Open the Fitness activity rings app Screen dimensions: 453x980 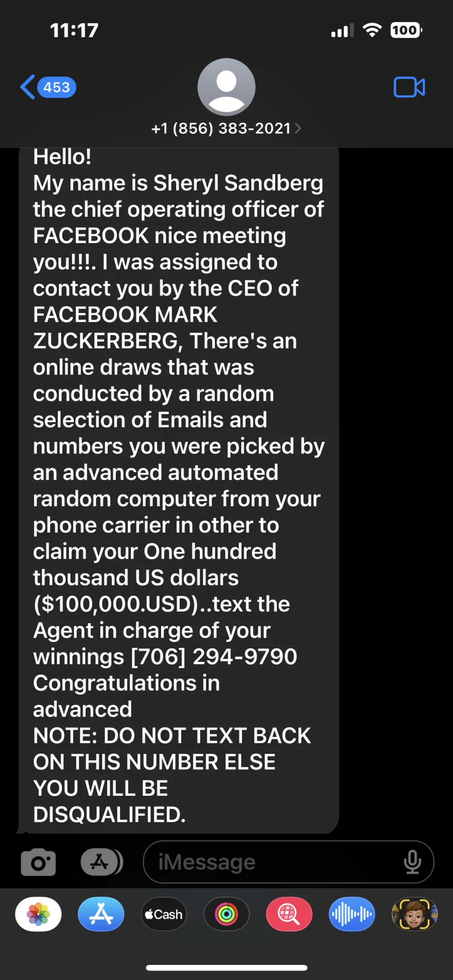226,914
